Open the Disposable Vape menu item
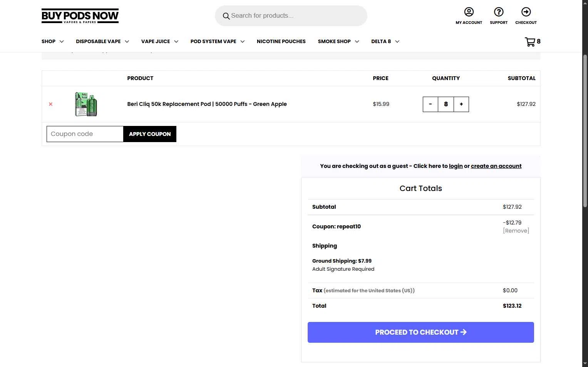The width and height of the screenshot is (588, 367). (x=98, y=42)
